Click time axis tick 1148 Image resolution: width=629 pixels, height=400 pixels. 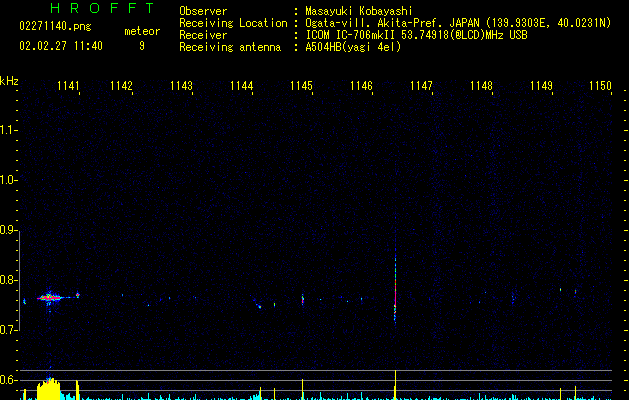(481, 86)
